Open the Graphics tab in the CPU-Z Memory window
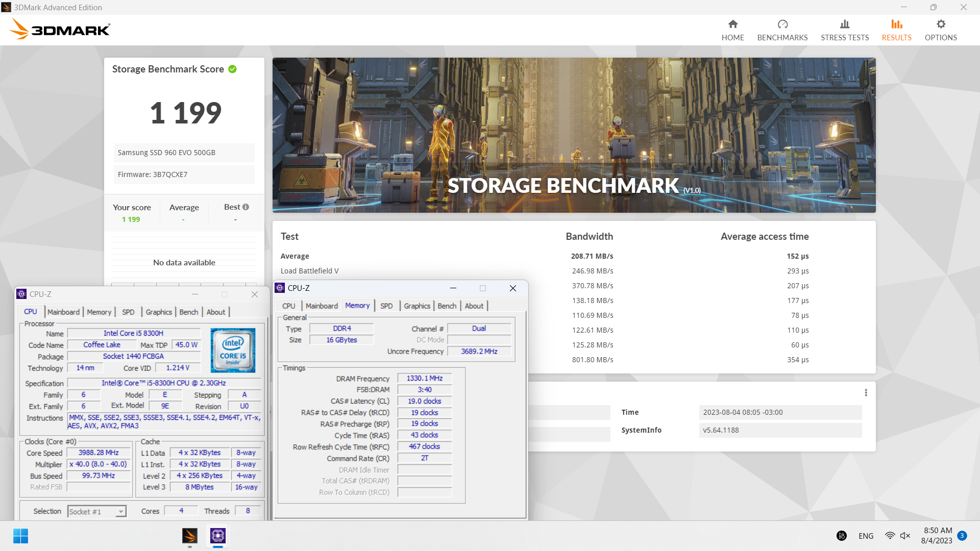The width and height of the screenshot is (980, 551). [x=417, y=306]
